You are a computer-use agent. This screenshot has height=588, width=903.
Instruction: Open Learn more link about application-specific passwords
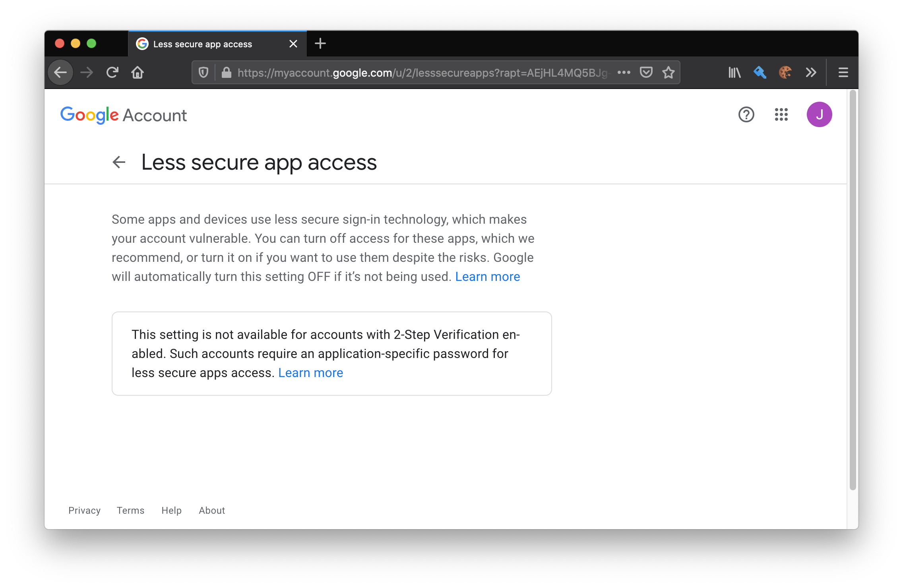point(311,373)
